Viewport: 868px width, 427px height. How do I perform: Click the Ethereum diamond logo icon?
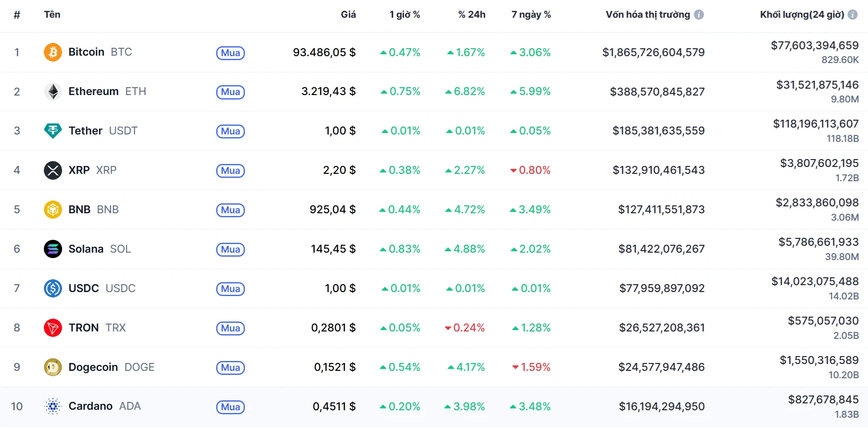click(53, 92)
